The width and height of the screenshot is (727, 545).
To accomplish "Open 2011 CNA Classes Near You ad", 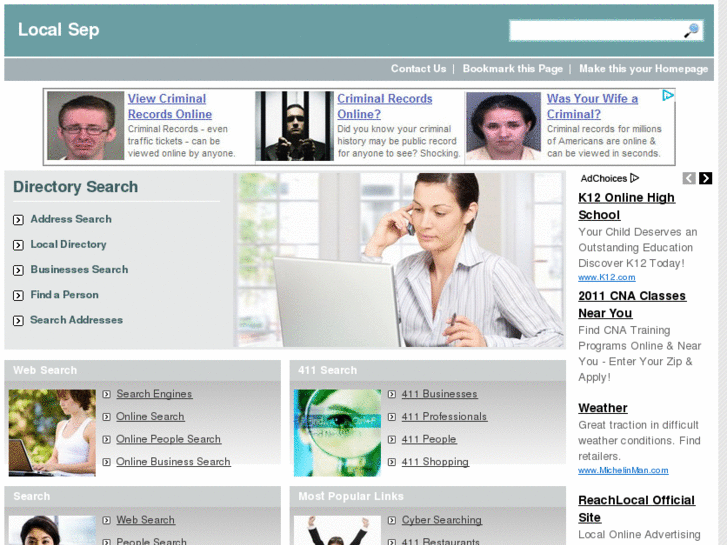I will coord(632,304).
